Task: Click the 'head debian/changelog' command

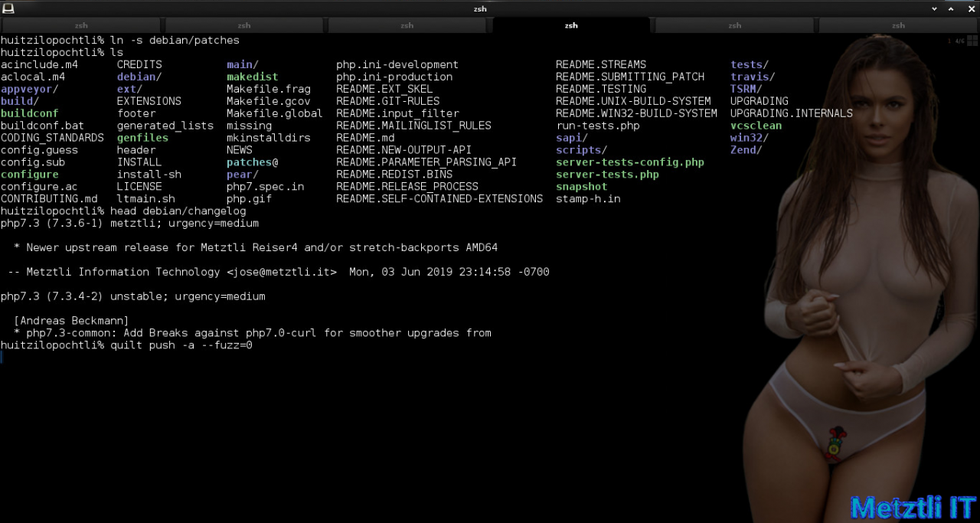Action: 178,211
